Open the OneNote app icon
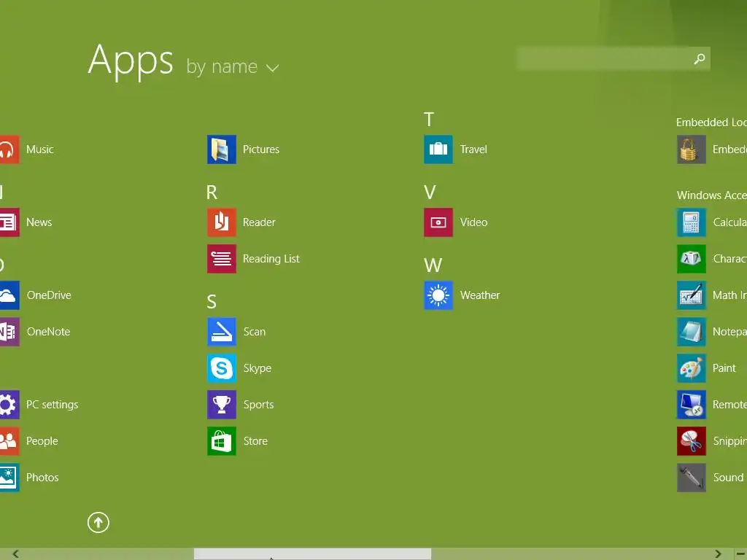 (9, 332)
